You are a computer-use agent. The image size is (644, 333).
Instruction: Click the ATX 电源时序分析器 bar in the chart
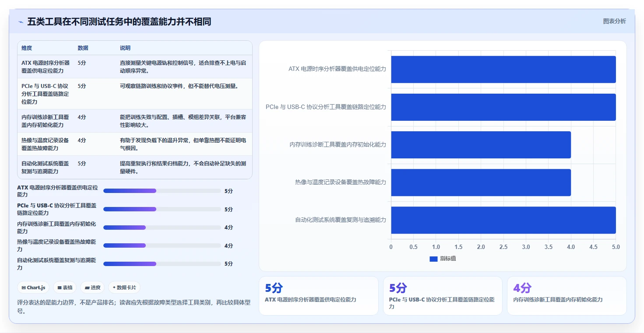503,69
